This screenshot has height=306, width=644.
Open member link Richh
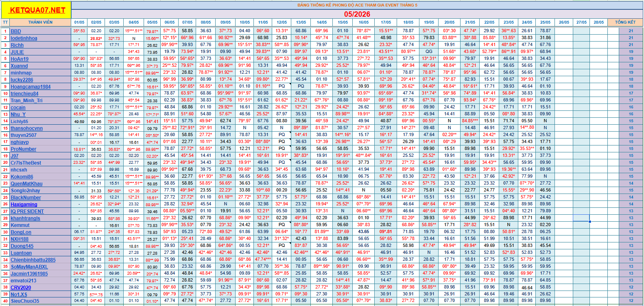pyautogui.click(x=17, y=45)
